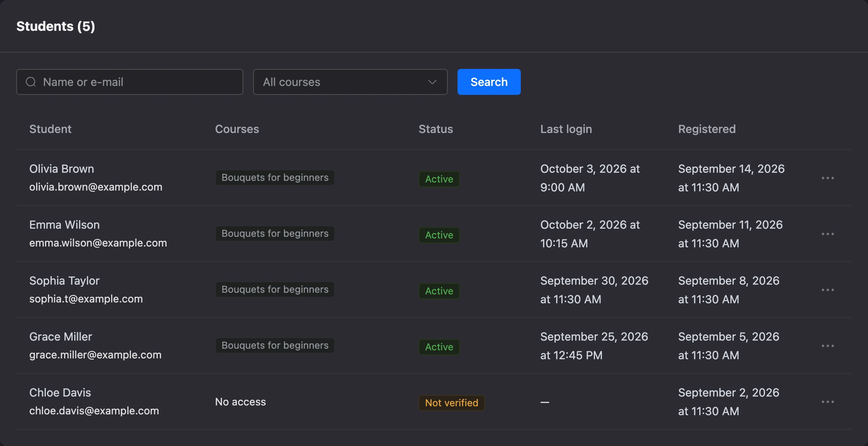Click the Students (5) heading
This screenshot has width=868, height=446.
pos(56,26)
